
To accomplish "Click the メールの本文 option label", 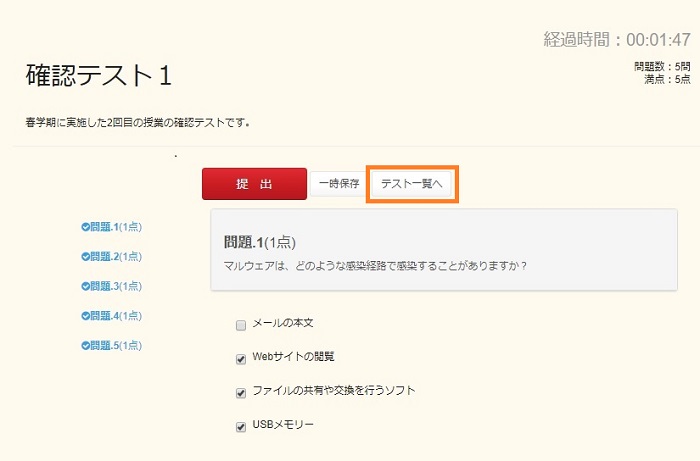I will (284, 324).
